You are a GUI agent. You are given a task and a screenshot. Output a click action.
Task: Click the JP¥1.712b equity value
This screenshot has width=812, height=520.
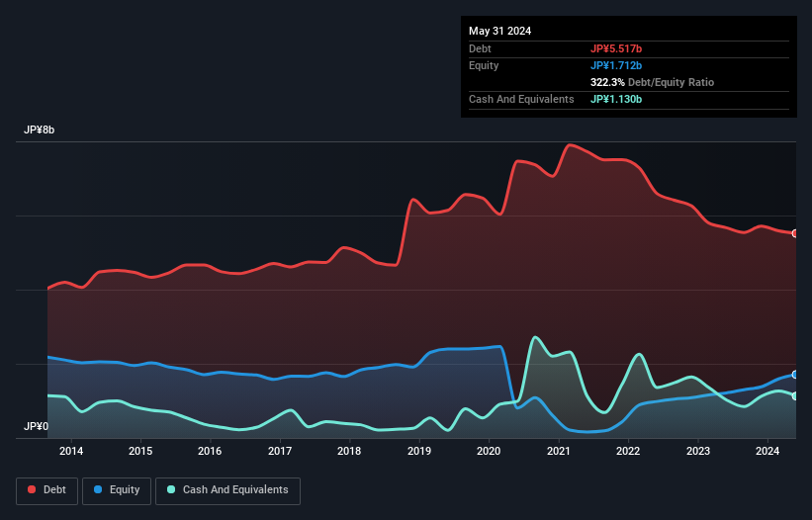pyautogui.click(x=616, y=65)
